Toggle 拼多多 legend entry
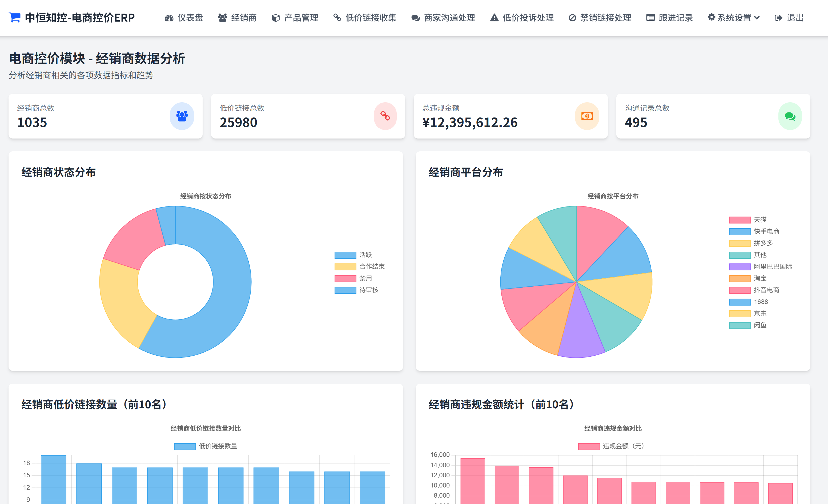 tap(751, 243)
